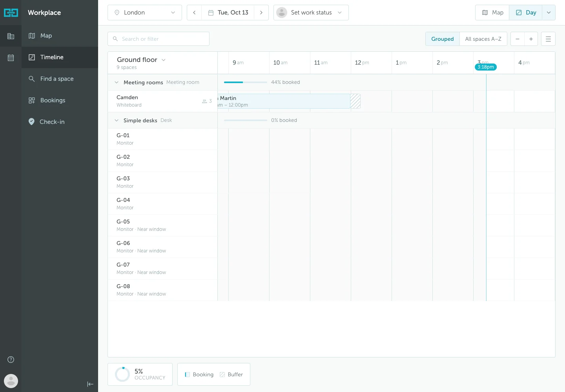Click the Booking legend item
The height and width of the screenshot is (392, 565).
pyautogui.click(x=199, y=374)
